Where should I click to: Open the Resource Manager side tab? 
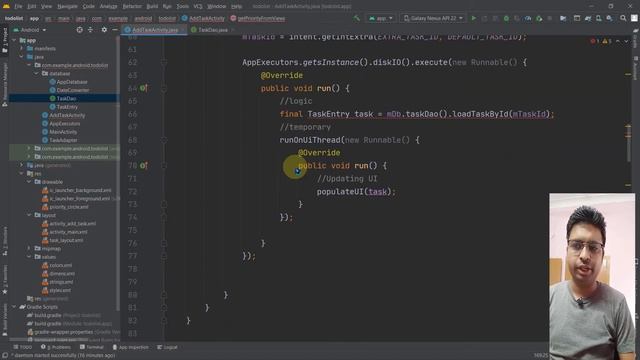[x=5, y=84]
